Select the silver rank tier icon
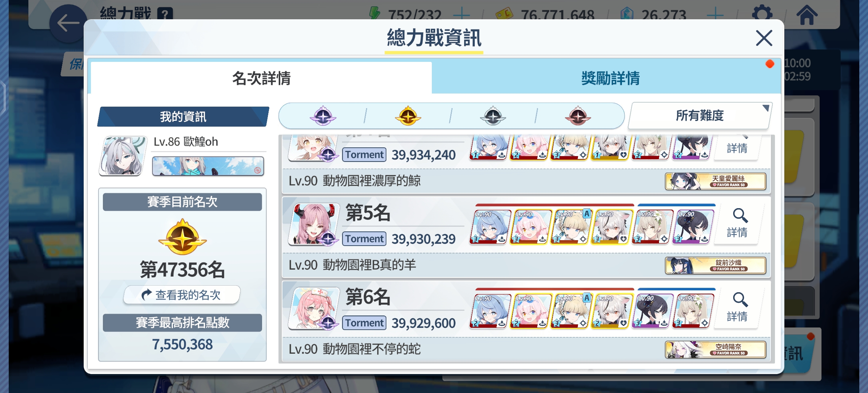 point(493,116)
